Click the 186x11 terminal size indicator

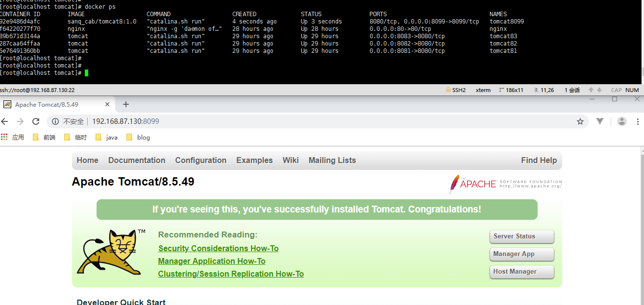(511, 90)
